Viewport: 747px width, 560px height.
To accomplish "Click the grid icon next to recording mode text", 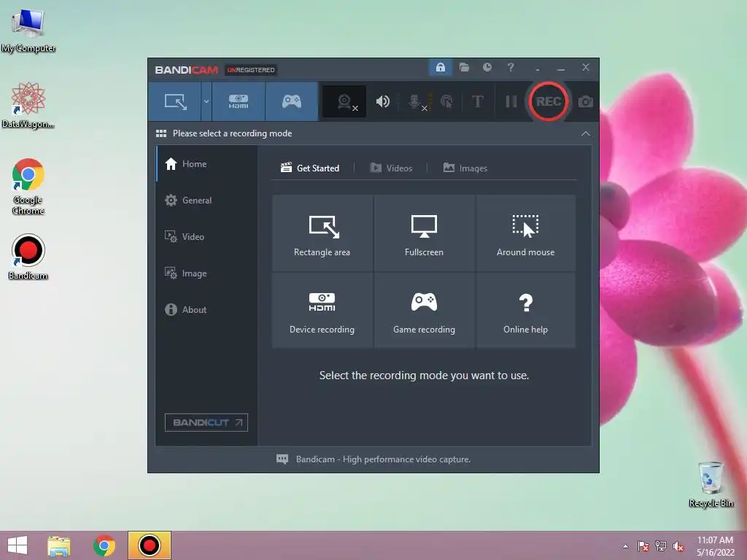I will [161, 133].
